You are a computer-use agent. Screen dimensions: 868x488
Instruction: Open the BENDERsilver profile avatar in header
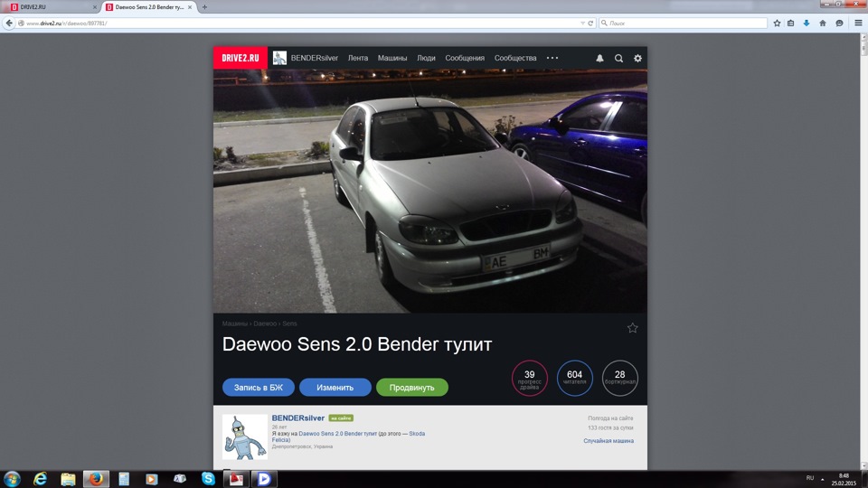click(279, 58)
